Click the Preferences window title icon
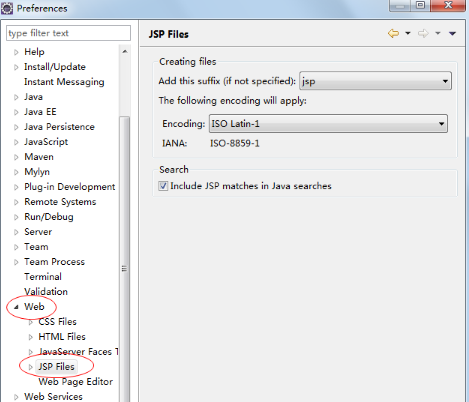The image size is (469, 402). [x=7, y=8]
